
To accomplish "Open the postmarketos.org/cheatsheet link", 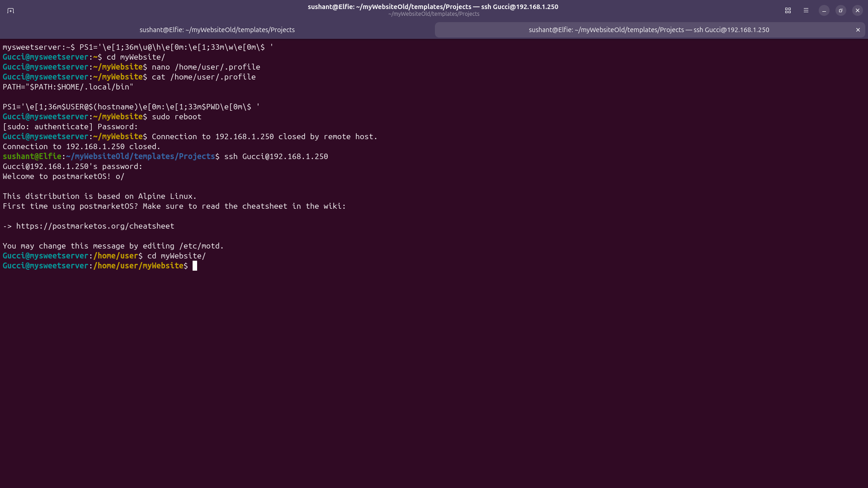I will pyautogui.click(x=95, y=226).
